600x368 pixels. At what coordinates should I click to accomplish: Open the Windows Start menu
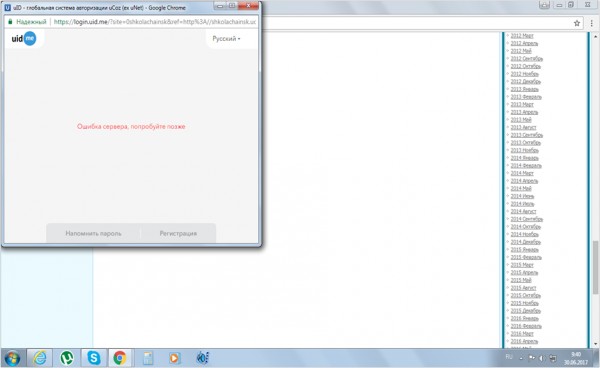(x=12, y=358)
